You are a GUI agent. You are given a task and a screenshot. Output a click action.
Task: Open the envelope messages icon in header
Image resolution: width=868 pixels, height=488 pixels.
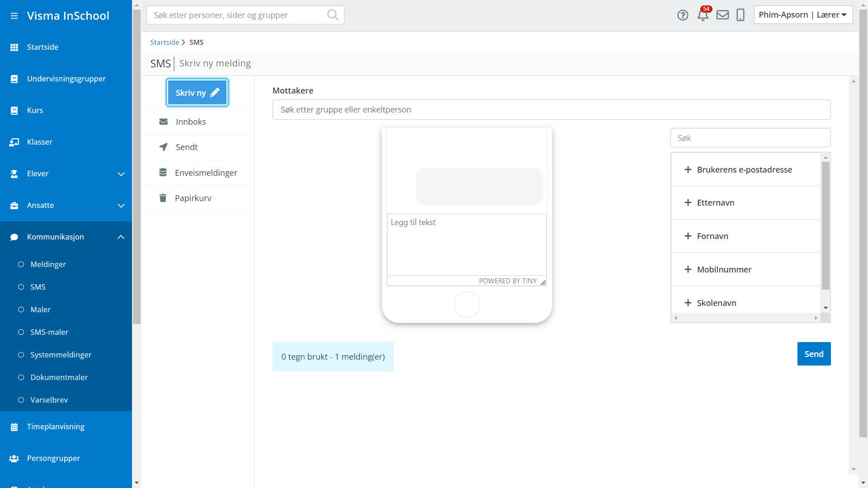pyautogui.click(x=722, y=15)
